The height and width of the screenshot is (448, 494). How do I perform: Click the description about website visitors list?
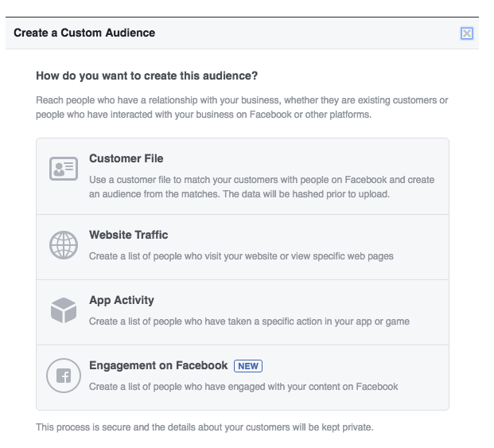241,256
